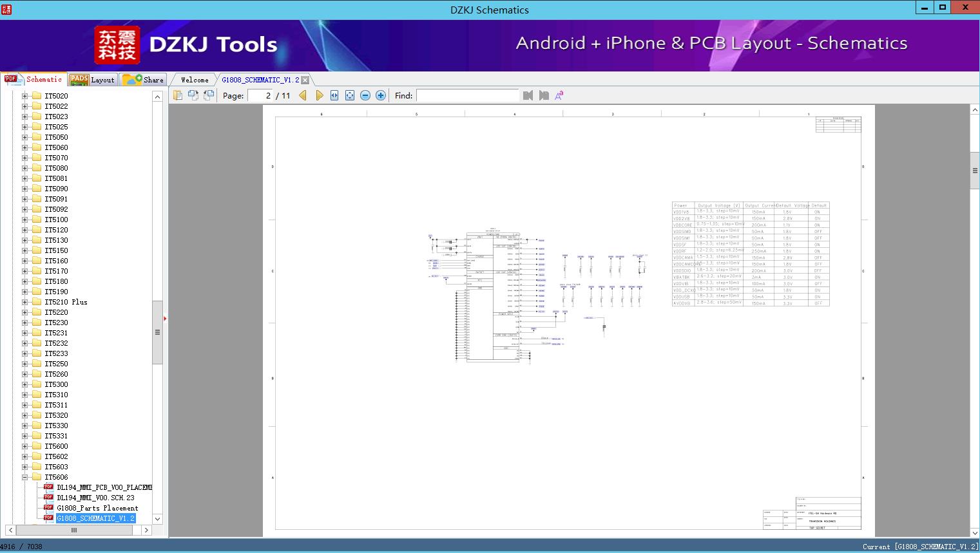Click the document viewer scroll down arrow
The image size is (980, 553).
(x=975, y=532)
